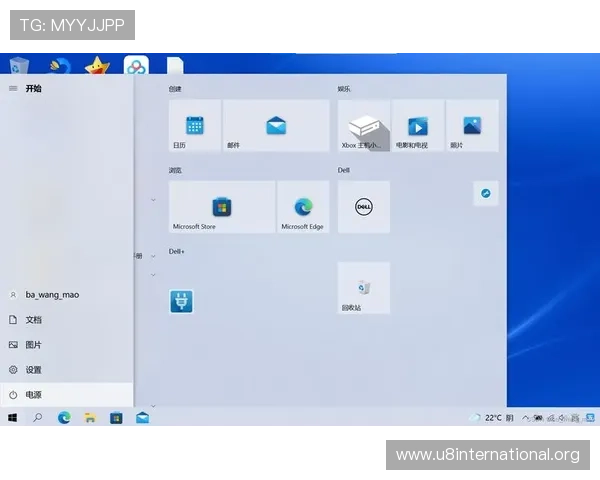Viewport: 600px width, 480px height.
Task: Click the 浏览 tile group header
Action: pyautogui.click(x=175, y=170)
